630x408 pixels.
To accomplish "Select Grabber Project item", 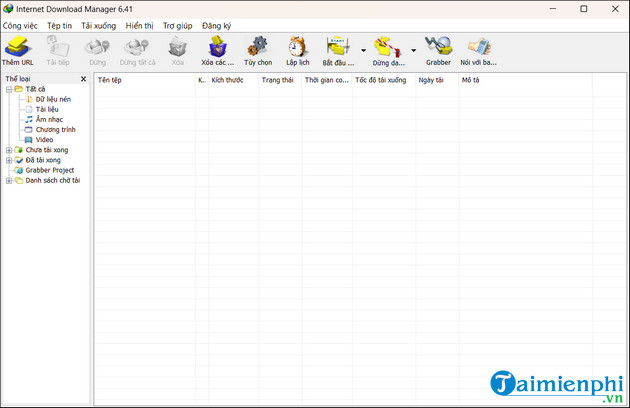I will coord(50,170).
